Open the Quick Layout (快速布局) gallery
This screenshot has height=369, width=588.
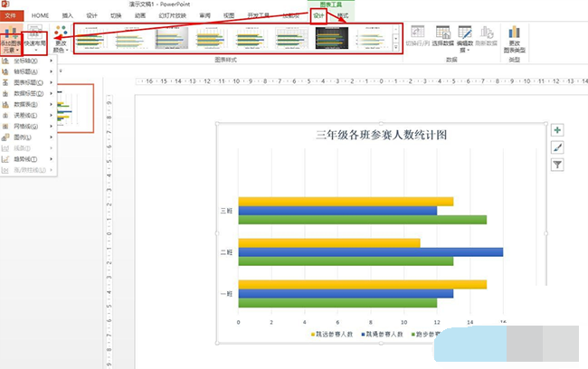point(37,41)
